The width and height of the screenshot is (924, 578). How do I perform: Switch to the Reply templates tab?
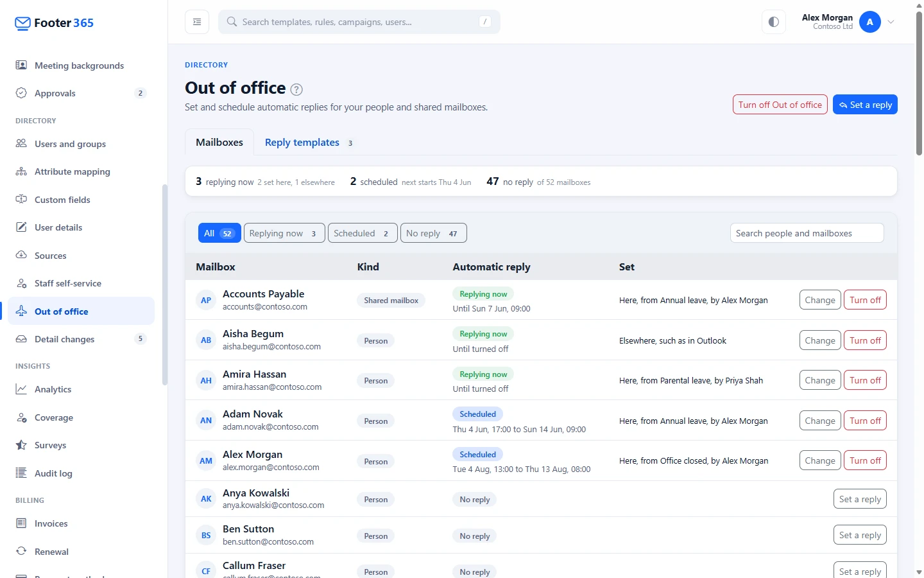309,143
